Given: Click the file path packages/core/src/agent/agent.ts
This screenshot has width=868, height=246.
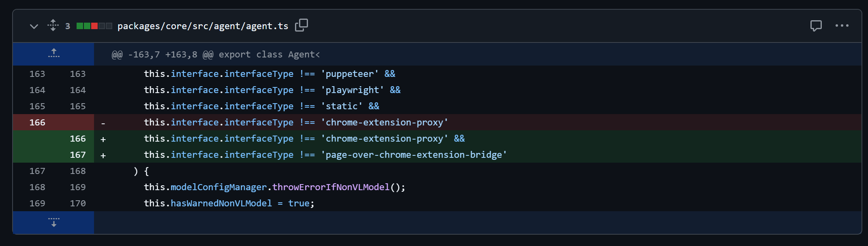Looking at the screenshot, I should coord(203,26).
